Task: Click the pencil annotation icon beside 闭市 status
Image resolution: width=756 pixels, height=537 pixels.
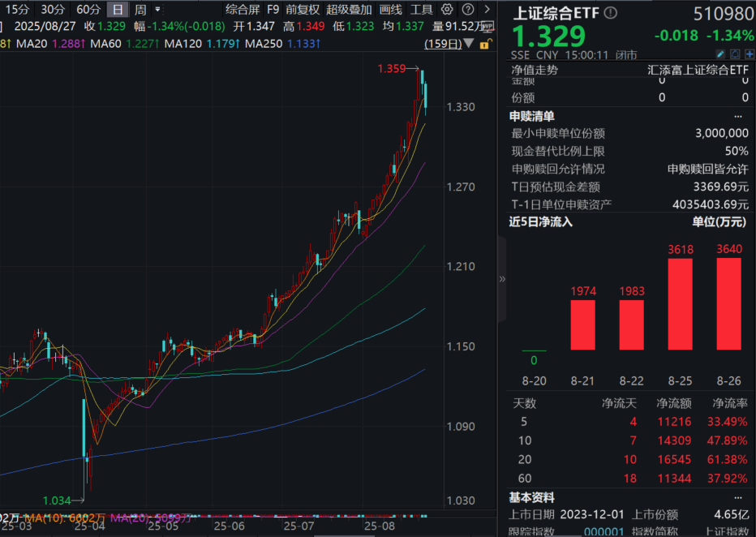Action: coord(720,54)
